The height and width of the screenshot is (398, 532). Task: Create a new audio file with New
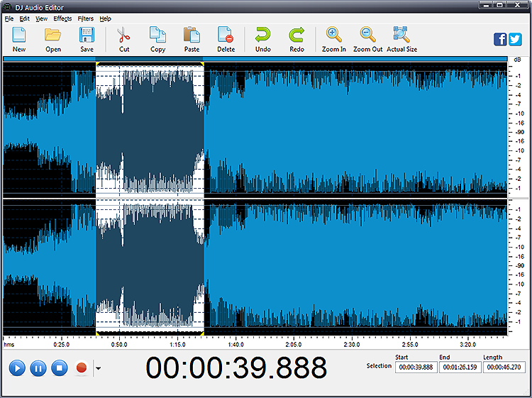19,40
